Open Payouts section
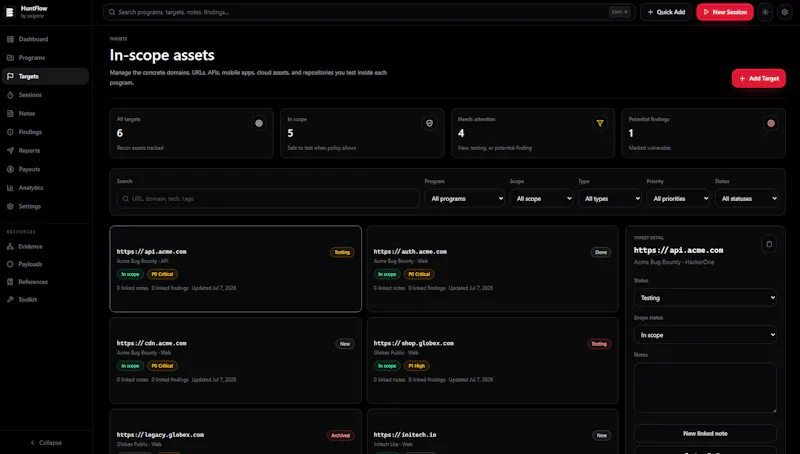Screen dimensions: 800x454 (45, 169)
